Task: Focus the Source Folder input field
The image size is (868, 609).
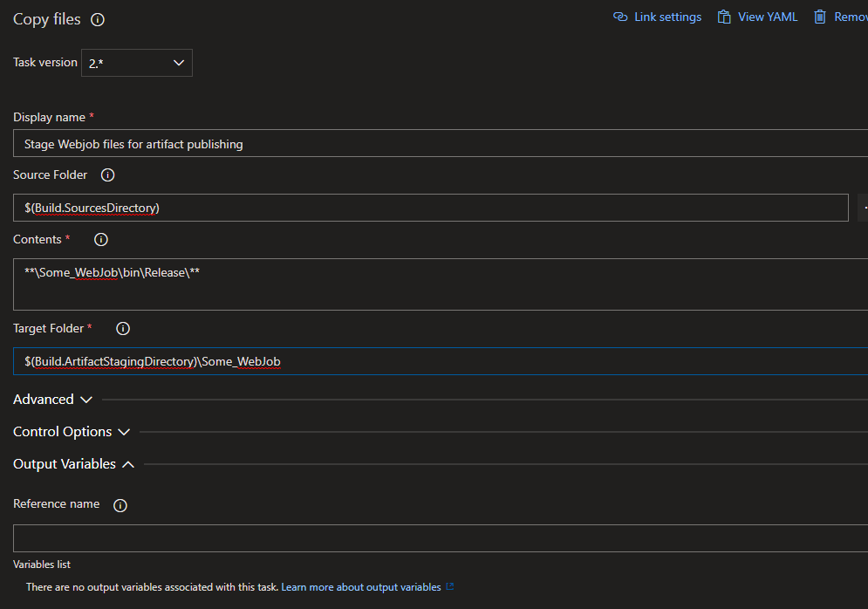Action: 431,208
